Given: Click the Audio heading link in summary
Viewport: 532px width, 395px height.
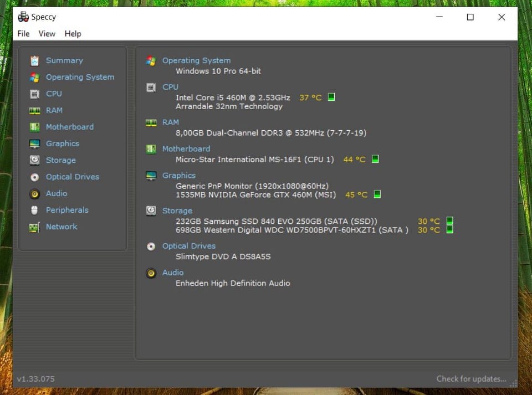Looking at the screenshot, I should (173, 272).
